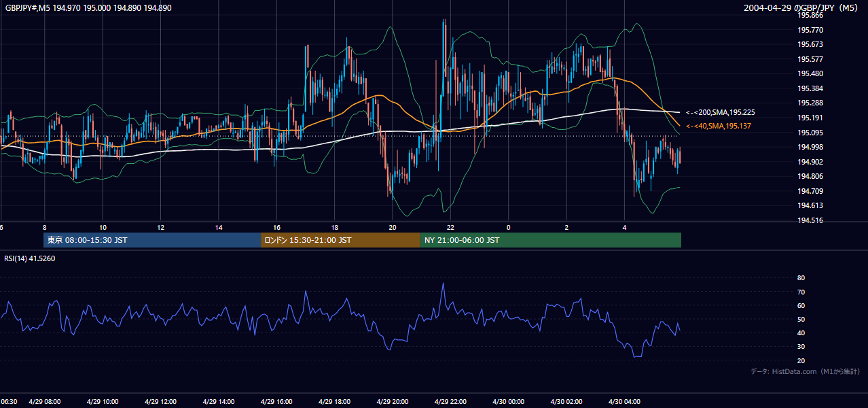Click price axis value 194.806

tap(810, 176)
